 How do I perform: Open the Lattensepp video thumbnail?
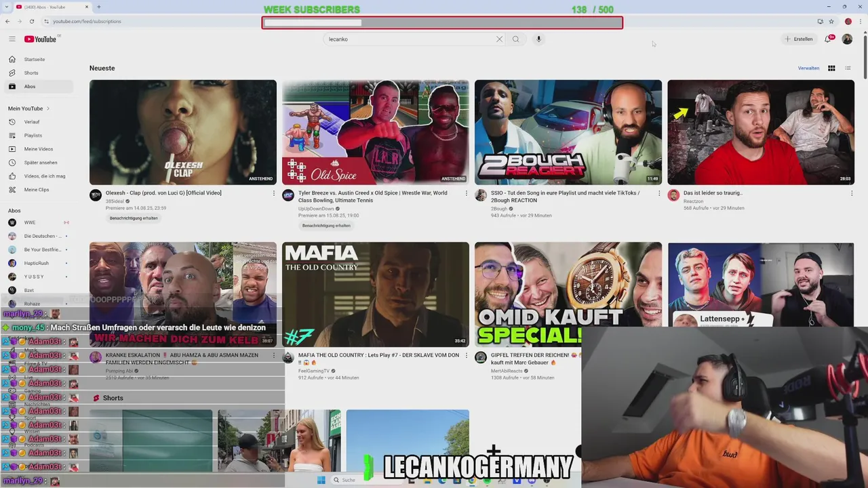pyautogui.click(x=761, y=285)
